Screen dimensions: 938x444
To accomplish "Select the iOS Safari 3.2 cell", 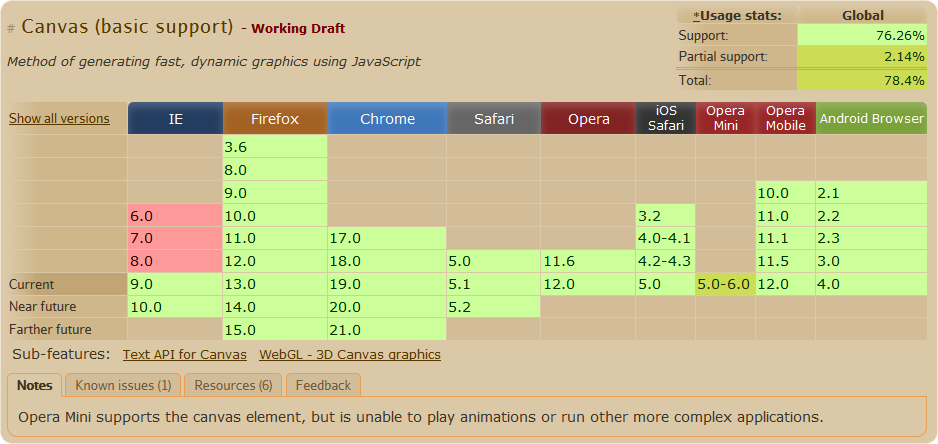I will coord(666,215).
